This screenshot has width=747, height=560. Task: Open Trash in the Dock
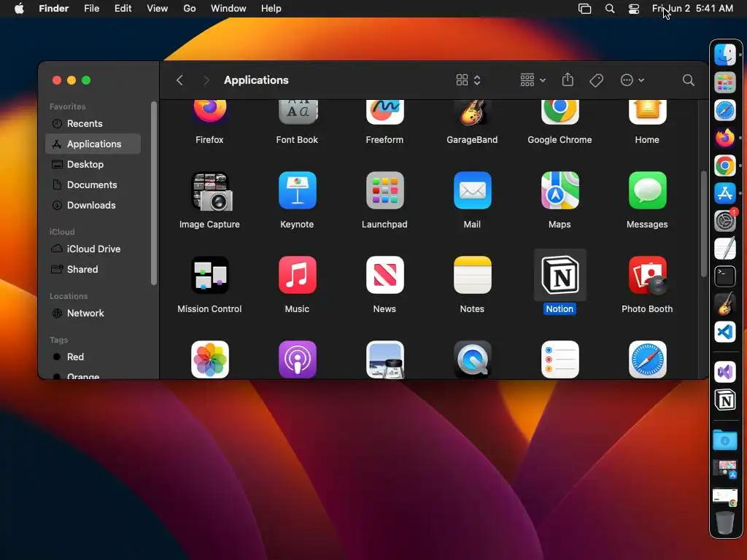pos(725,522)
